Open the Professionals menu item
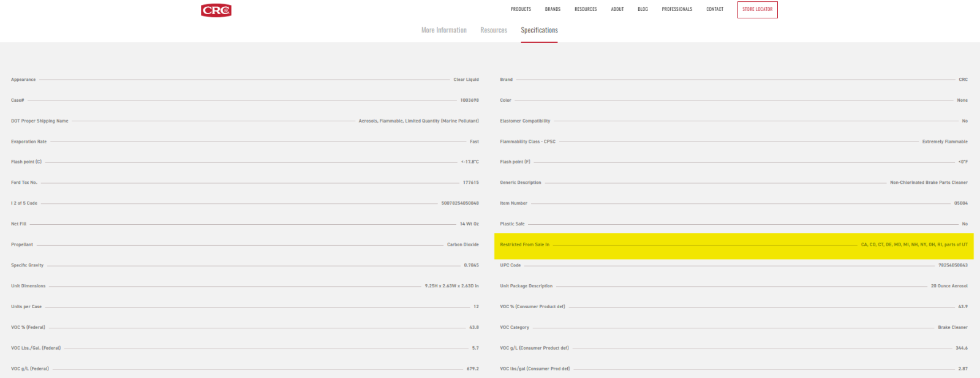The image size is (980, 378). (677, 10)
